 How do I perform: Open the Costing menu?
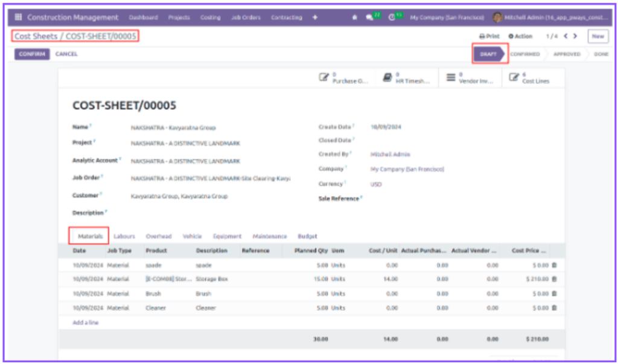(x=210, y=18)
